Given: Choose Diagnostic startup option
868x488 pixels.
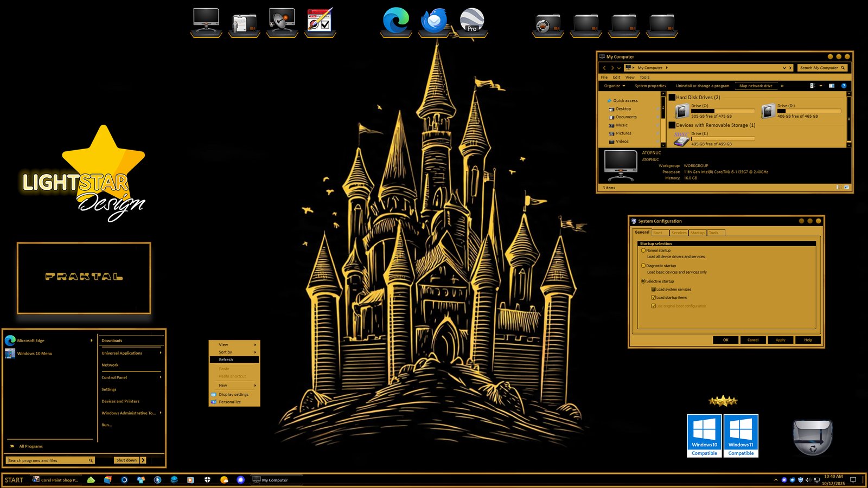Looking at the screenshot, I should (x=643, y=266).
